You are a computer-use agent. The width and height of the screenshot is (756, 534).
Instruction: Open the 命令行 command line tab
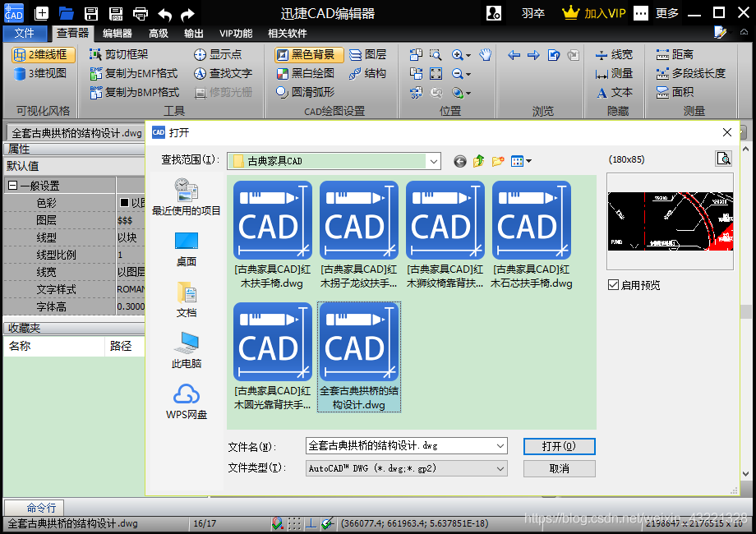(x=41, y=508)
